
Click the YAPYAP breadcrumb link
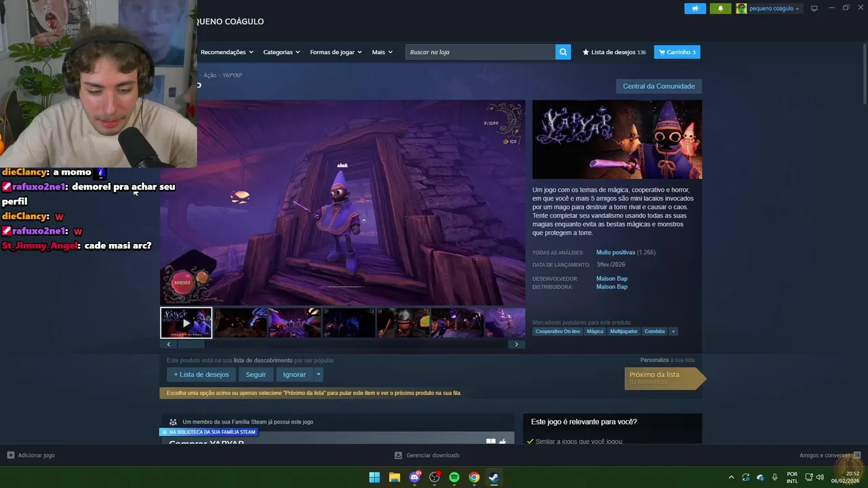[x=232, y=75]
